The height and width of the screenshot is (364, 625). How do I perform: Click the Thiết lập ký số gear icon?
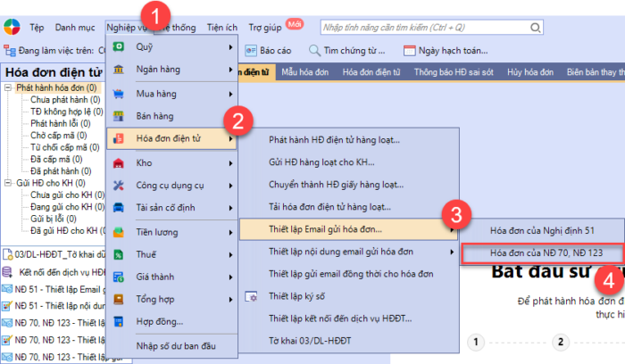pos(251,296)
